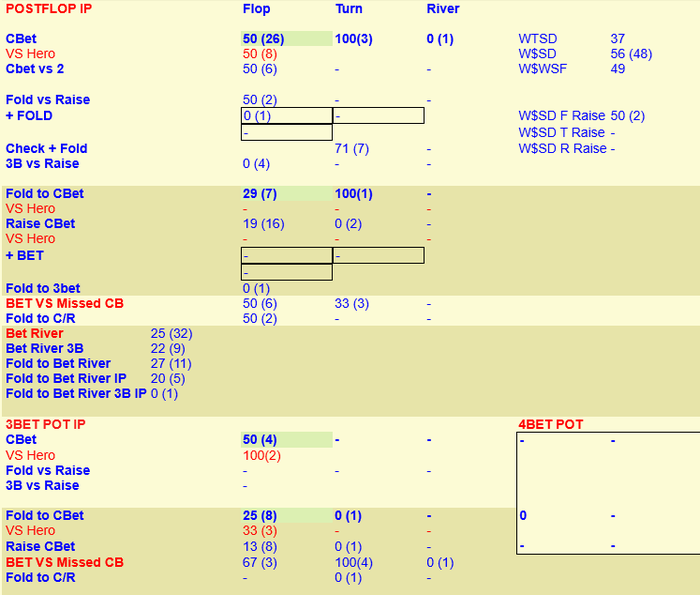Click the River column header
Viewport: 700px width, 595px height.
442,9
